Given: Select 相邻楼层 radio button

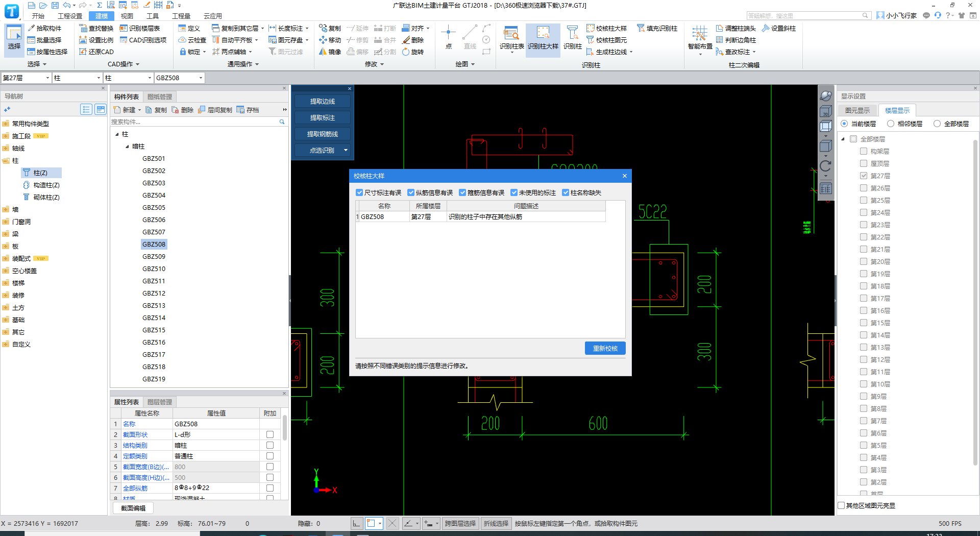Looking at the screenshot, I should point(891,124).
